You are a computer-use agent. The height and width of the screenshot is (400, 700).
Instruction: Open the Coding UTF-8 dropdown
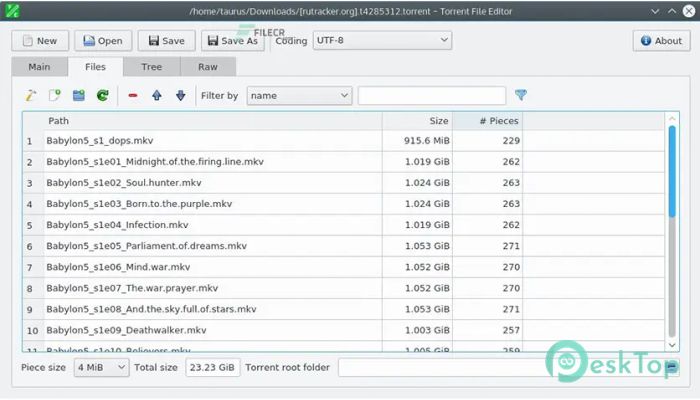382,40
